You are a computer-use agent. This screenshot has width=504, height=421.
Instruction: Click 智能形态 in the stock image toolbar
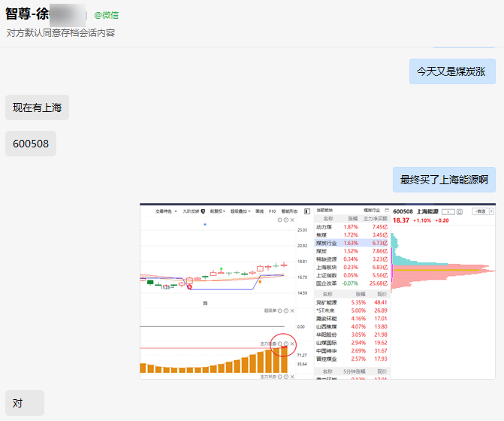click(289, 211)
